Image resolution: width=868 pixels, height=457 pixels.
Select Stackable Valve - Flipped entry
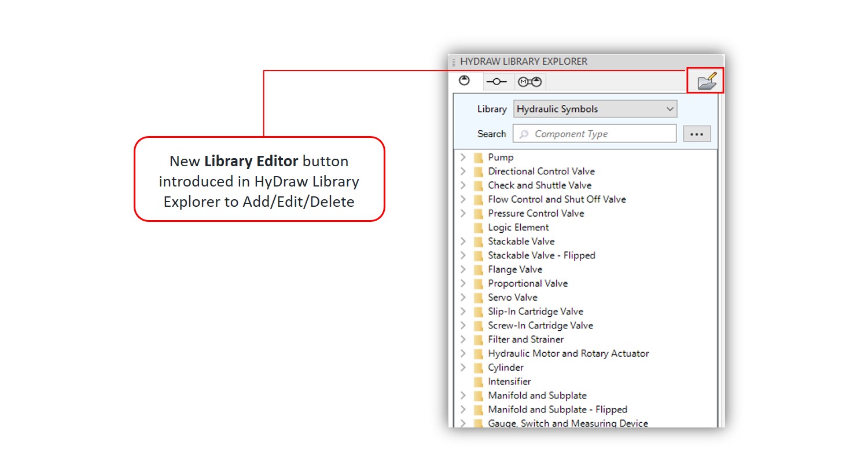click(x=542, y=255)
